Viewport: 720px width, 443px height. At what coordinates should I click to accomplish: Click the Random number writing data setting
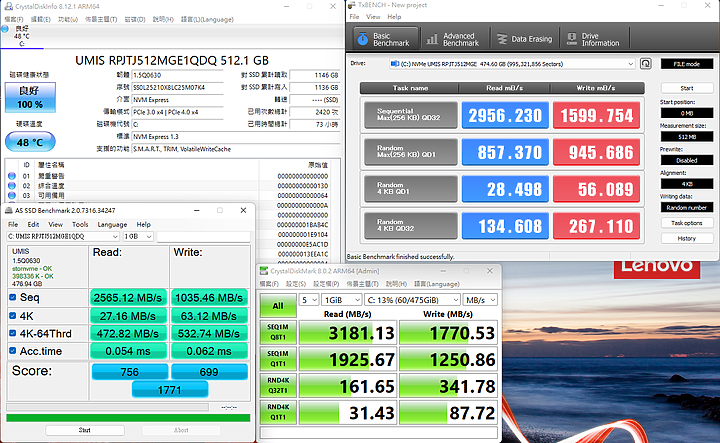click(686, 207)
